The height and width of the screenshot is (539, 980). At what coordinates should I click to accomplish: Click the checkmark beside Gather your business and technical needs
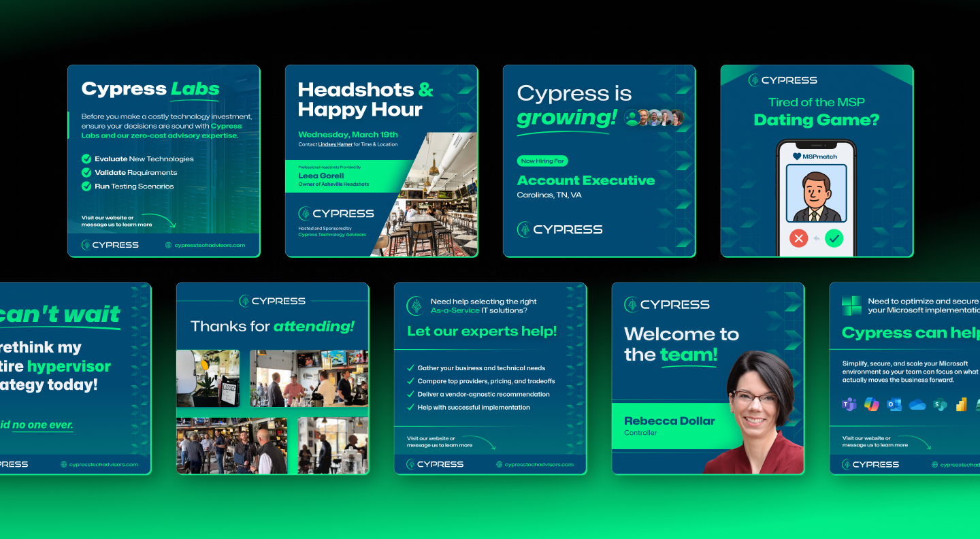(410, 368)
